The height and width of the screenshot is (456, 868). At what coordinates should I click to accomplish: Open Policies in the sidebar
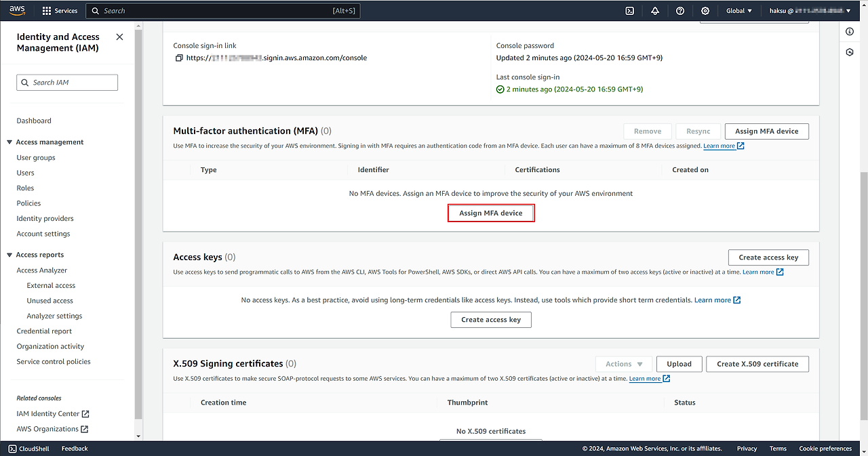28,203
